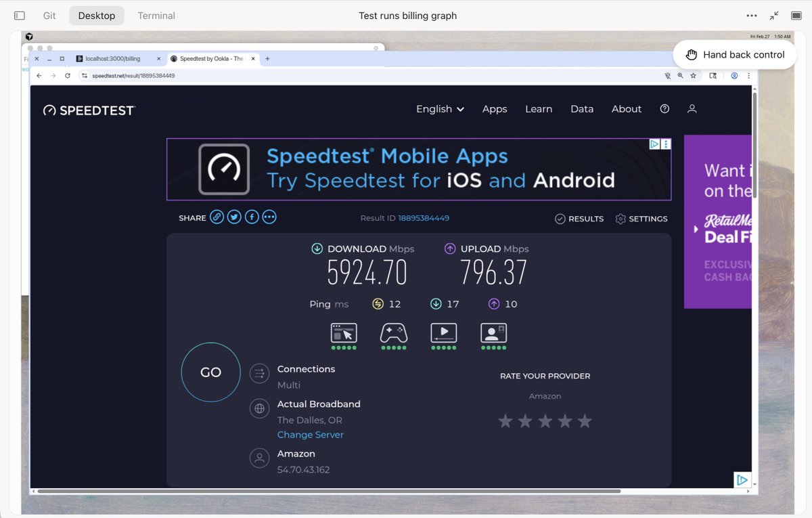Open the Chrome profile avatar icon
The height and width of the screenshot is (518, 812).
tap(734, 76)
